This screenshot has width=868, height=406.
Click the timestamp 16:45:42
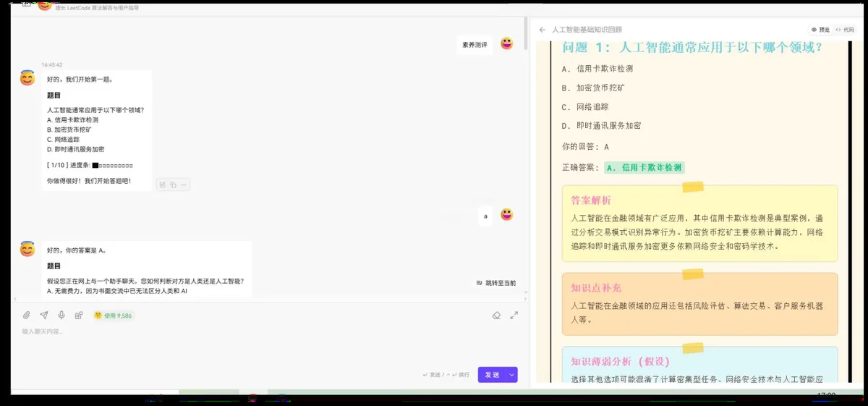coord(52,64)
